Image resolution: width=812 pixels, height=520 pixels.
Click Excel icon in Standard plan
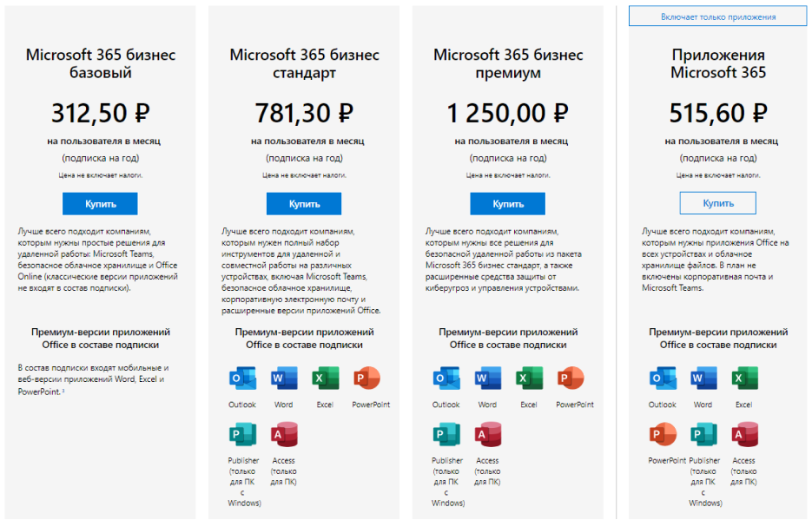325,378
